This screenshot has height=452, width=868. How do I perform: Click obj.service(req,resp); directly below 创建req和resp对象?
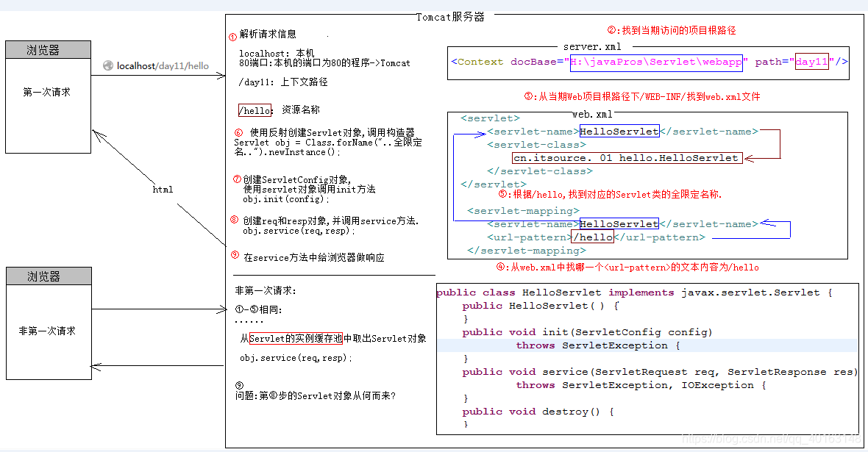299,231
